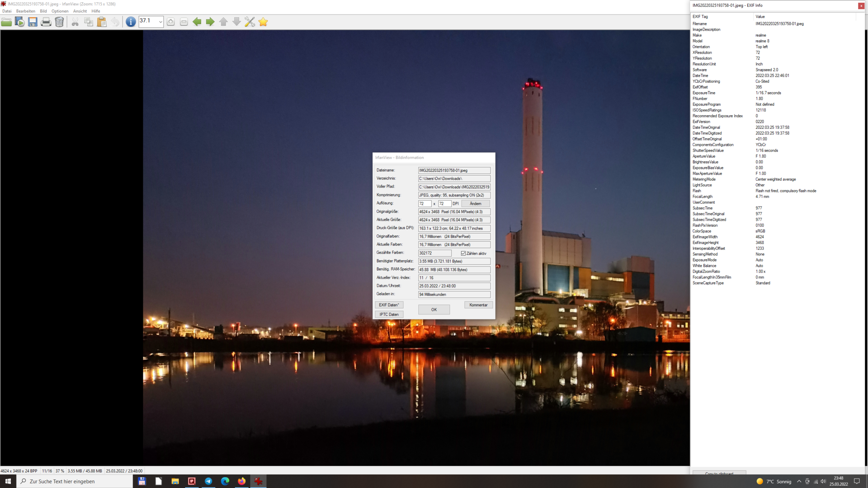The image size is (868, 488).
Task: Open file with the green folder icon
Action: [7, 22]
